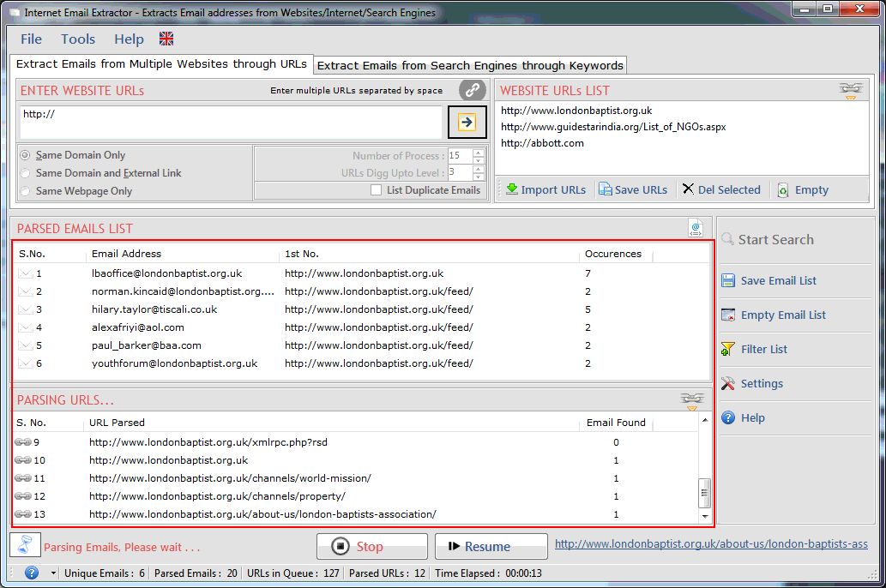Increase URLs Digg Upto Level value
This screenshot has height=588, width=886.
pos(479,169)
